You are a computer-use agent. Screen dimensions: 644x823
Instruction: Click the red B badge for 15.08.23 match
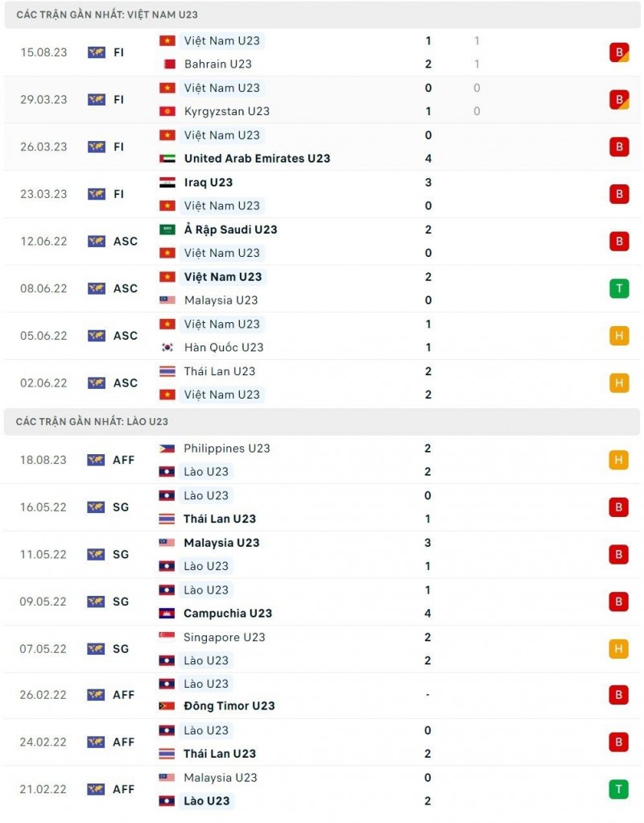(618, 52)
